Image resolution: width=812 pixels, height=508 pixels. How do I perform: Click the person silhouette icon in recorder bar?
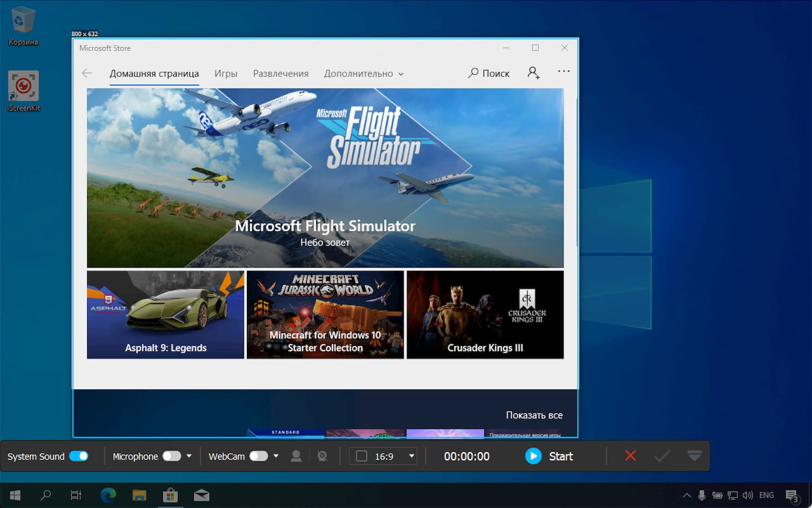point(296,456)
